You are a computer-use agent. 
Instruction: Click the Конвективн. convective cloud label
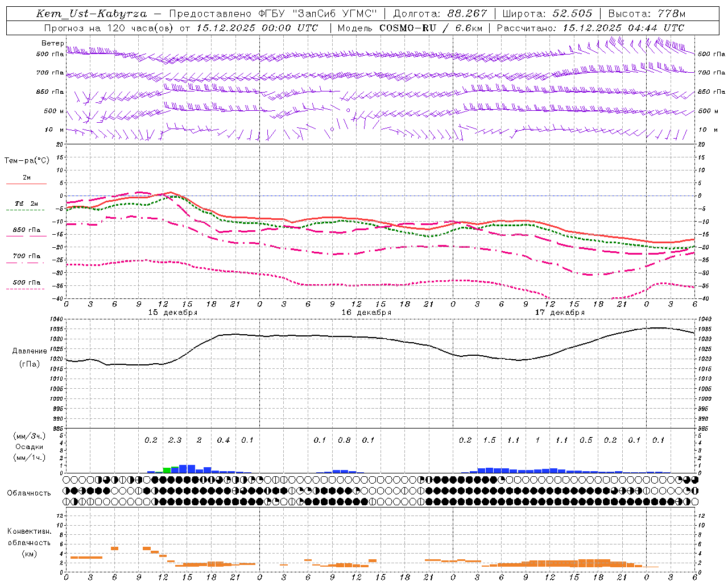29,531
